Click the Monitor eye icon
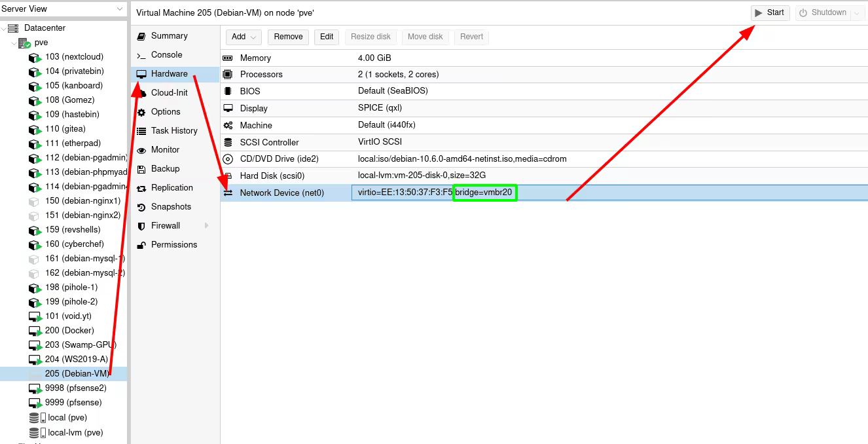Screen dimensions: 868x444 tap(141, 150)
